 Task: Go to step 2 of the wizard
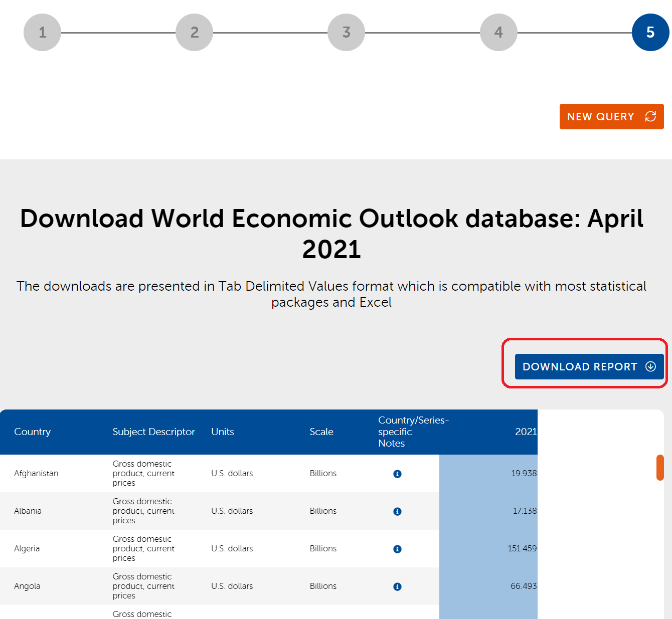[x=195, y=33]
